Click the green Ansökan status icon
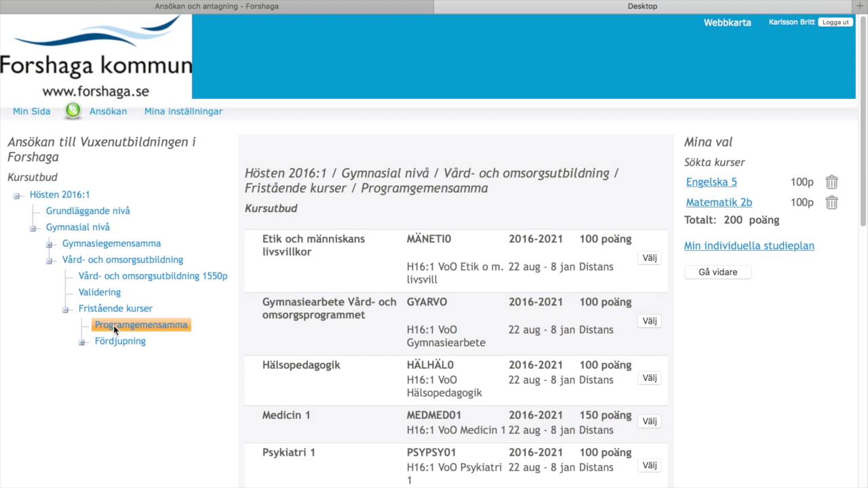 coord(73,110)
